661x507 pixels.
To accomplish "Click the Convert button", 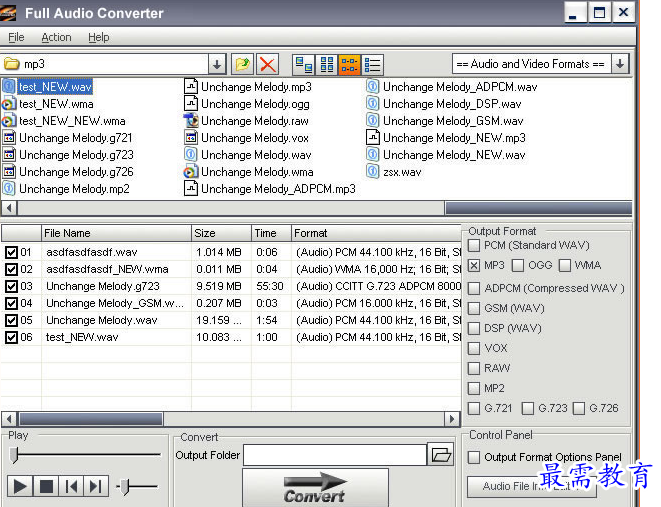I will pyautogui.click(x=314, y=490).
